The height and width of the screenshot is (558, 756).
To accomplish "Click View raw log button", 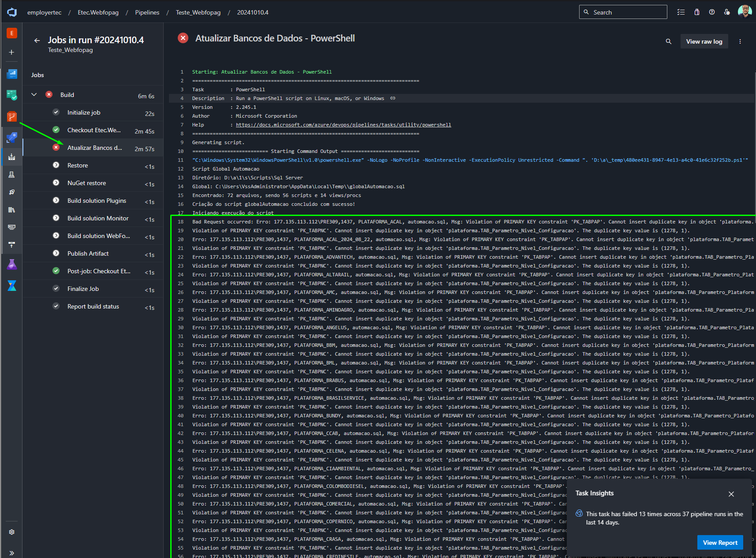I will pyautogui.click(x=704, y=41).
